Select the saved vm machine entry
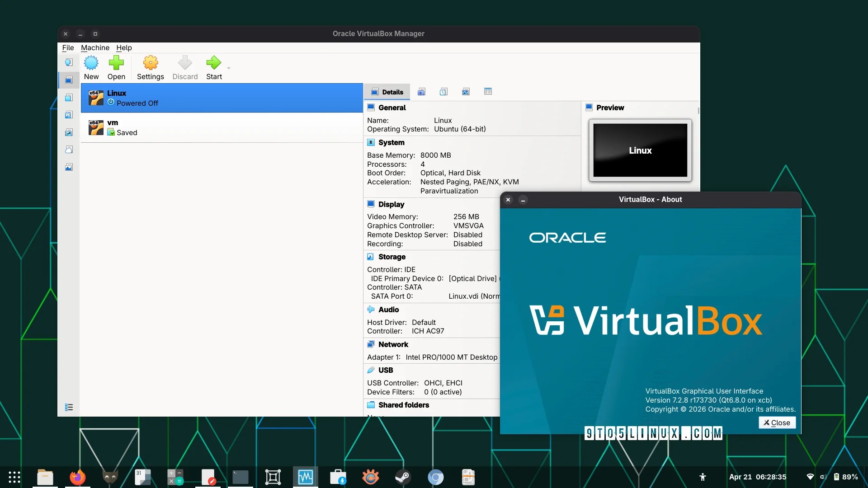Screen dimensions: 868x488 181,127
